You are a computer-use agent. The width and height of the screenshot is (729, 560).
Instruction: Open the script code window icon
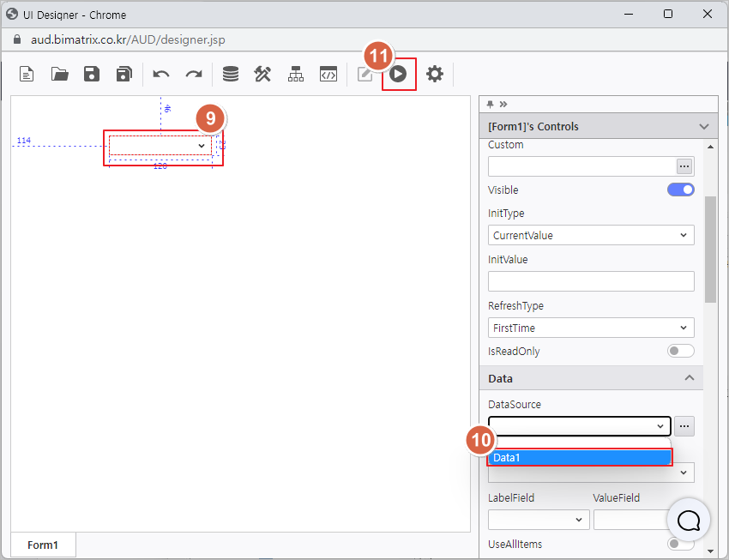tap(328, 75)
